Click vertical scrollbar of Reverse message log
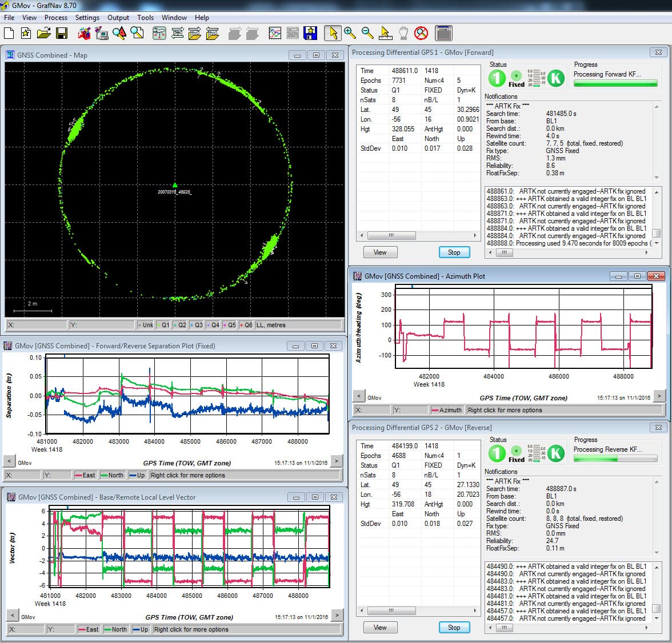Image resolution: width=672 pixels, height=643 pixels. pos(656,592)
